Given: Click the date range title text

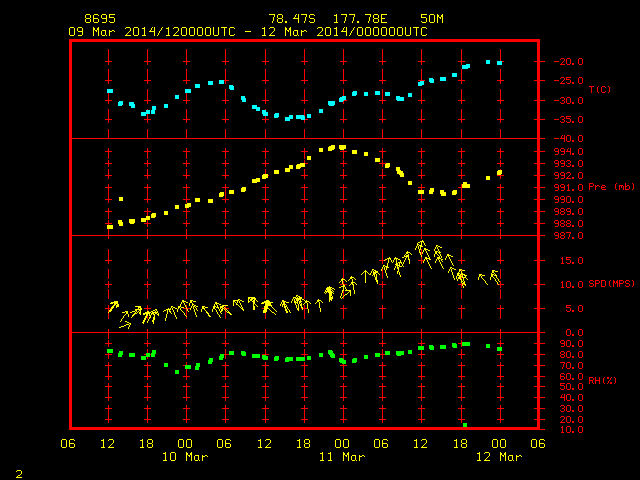Looking at the screenshot, I should 248,32.
